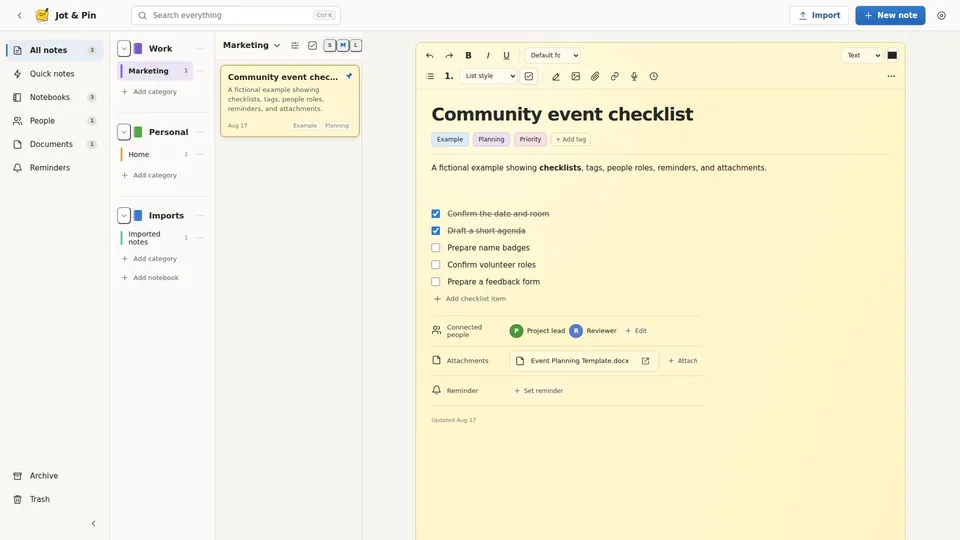Open Trash in sidebar
Screen dimensions: 960x540
pos(55,499)
